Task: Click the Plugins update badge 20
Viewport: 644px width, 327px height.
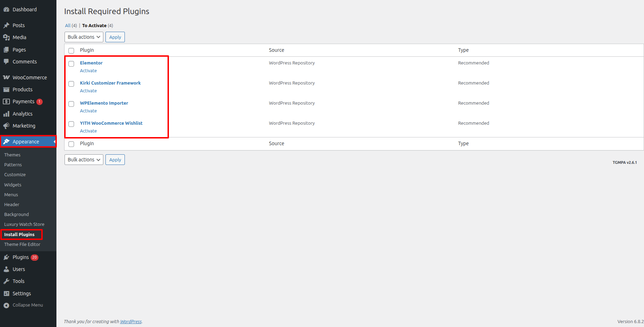Action: 35,258
